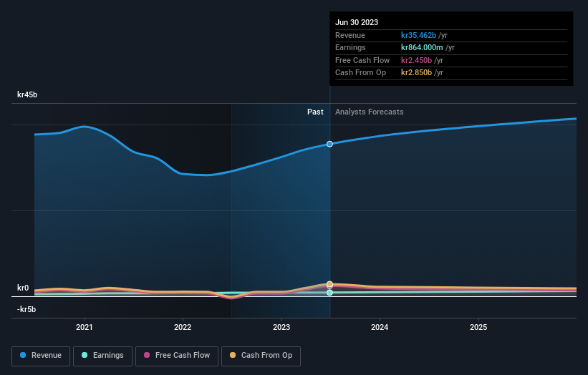Click the blue Revenue legend dot
Screen dimensions: 588x375
(x=23, y=355)
